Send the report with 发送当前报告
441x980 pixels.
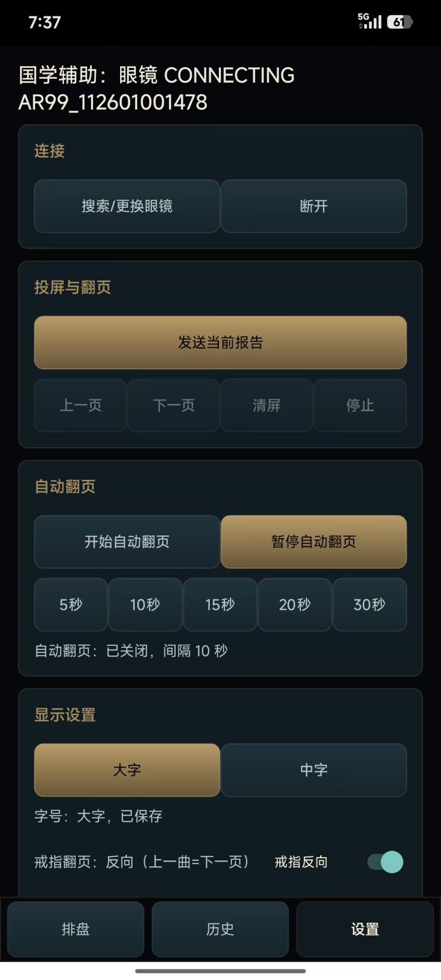tap(220, 342)
